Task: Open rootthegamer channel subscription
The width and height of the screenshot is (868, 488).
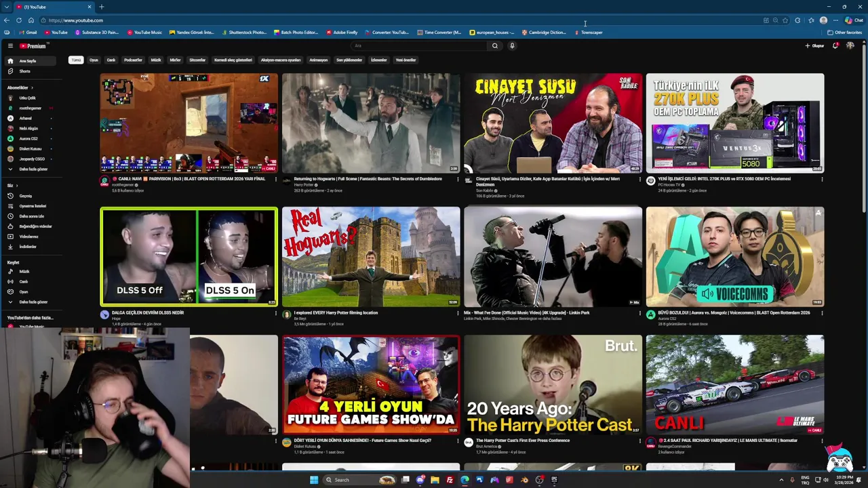Action: coord(31,108)
